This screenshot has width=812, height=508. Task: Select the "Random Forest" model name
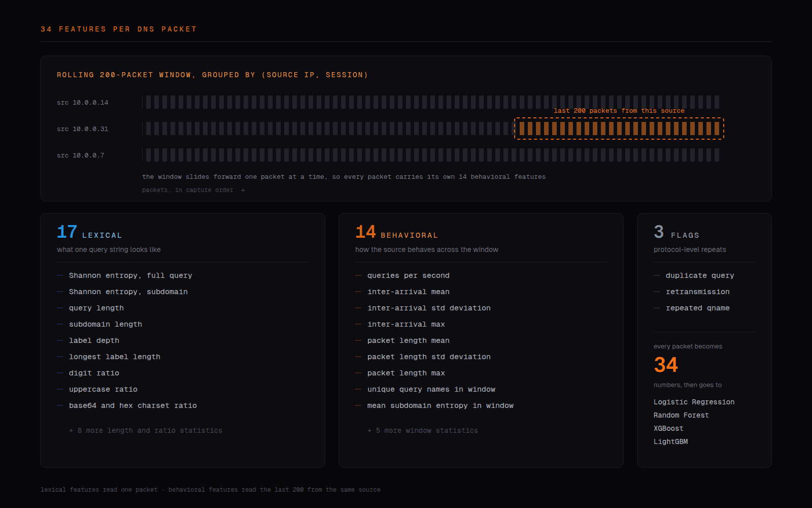681,415
